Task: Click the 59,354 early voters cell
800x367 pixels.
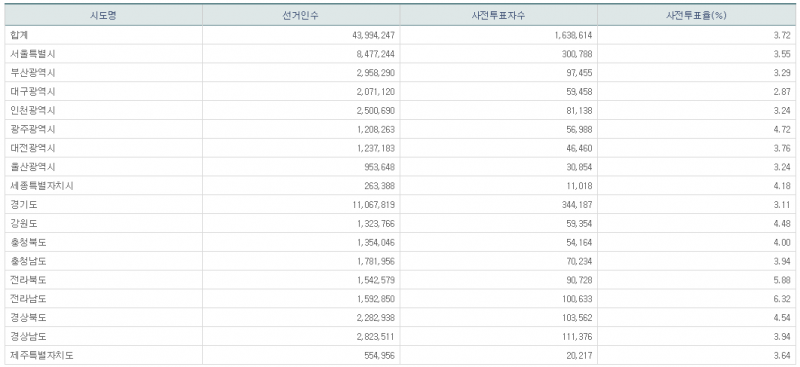Action: click(580, 224)
